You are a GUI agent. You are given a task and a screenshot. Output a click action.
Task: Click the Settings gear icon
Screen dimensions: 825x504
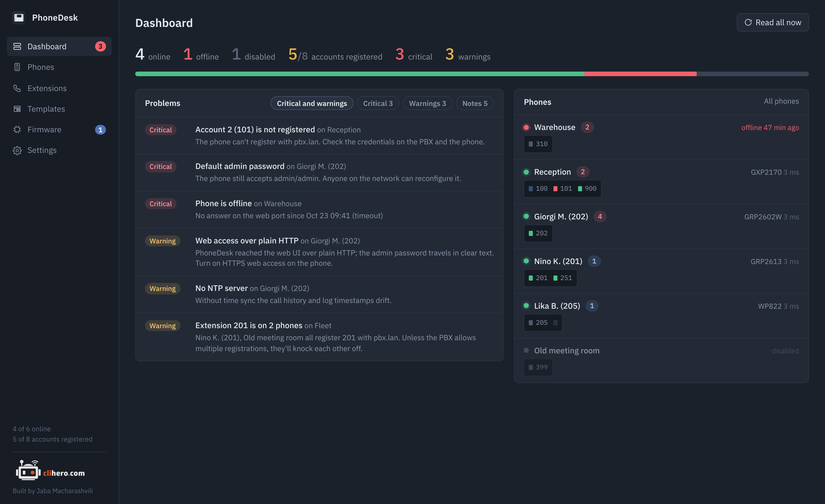(17, 150)
